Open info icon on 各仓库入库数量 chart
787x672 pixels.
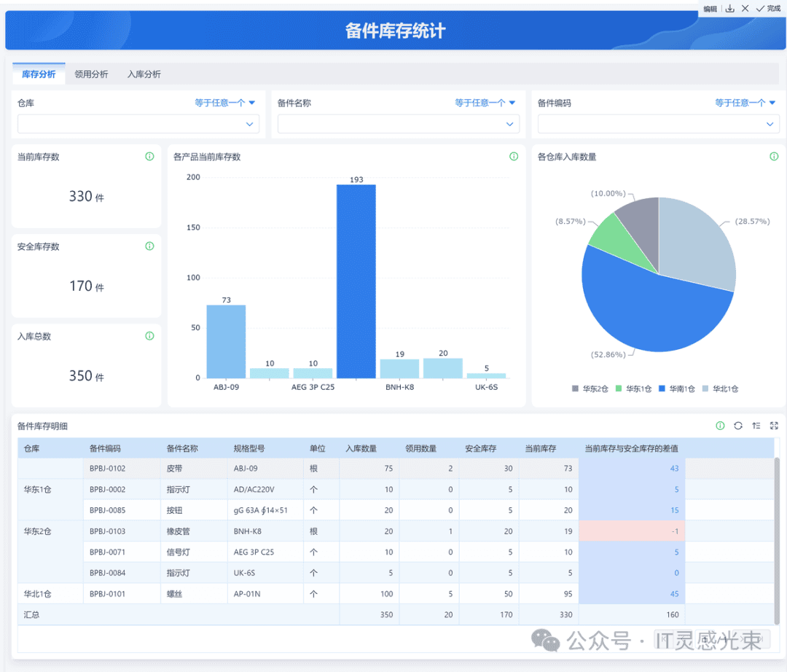pyautogui.click(x=774, y=157)
